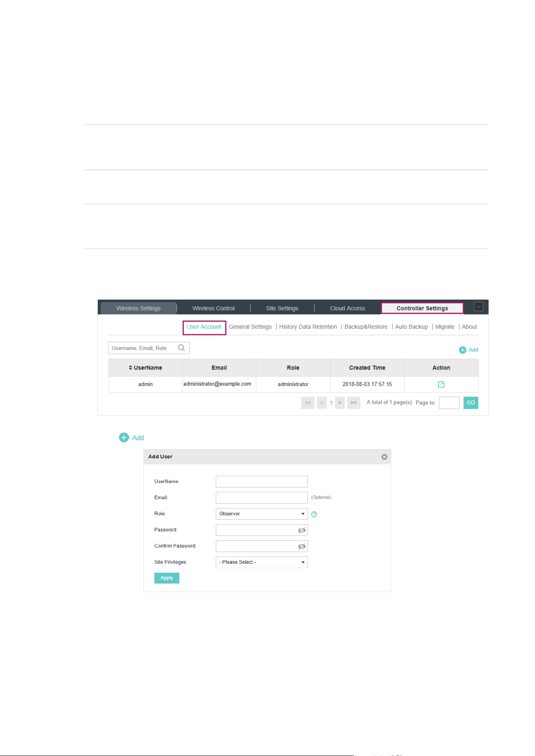Click the magnifier search icon
The height and width of the screenshot is (756, 535).
(181, 348)
